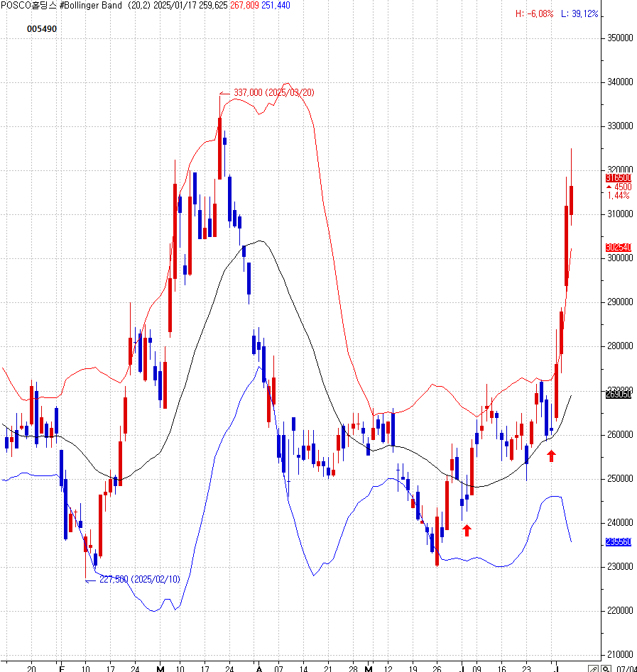
Task: Click the 210000 price axis label
Action: click(620, 654)
